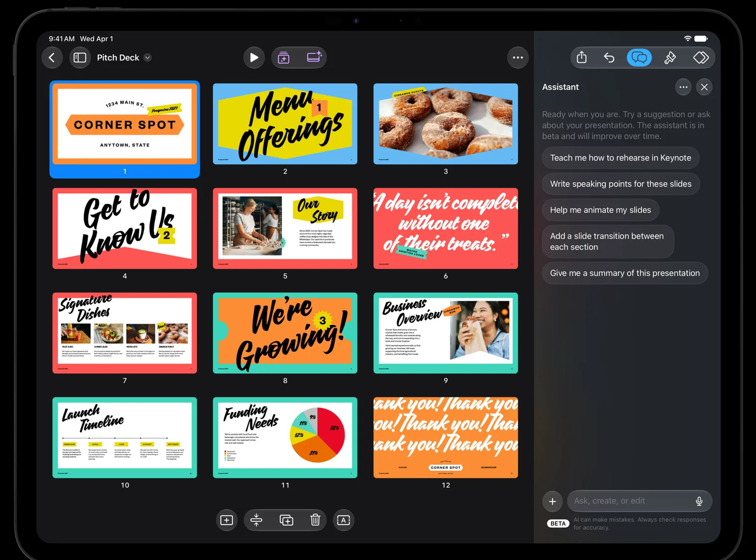Choose Give me a summary of this presentation
The height and width of the screenshot is (560, 756).
point(625,273)
